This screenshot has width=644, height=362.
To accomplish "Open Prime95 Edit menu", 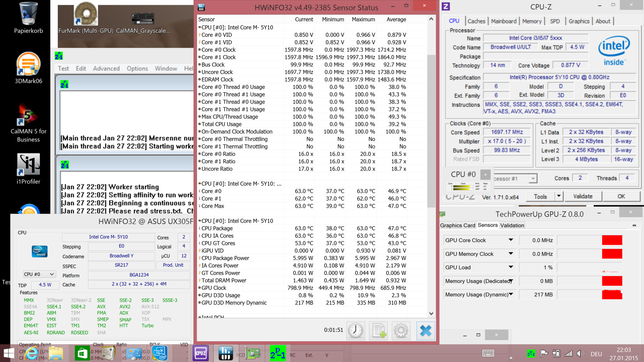I will 81,68.
